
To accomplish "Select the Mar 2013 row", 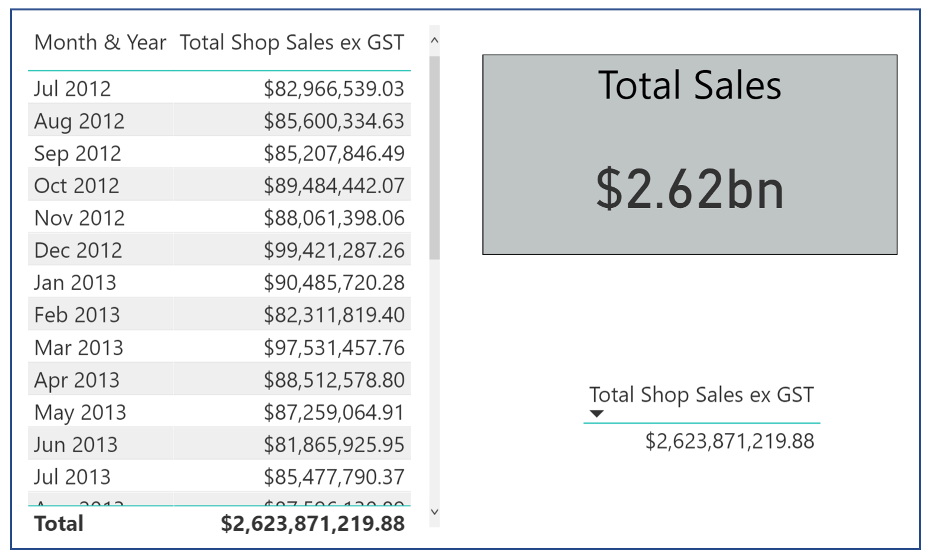I will 219,347.
